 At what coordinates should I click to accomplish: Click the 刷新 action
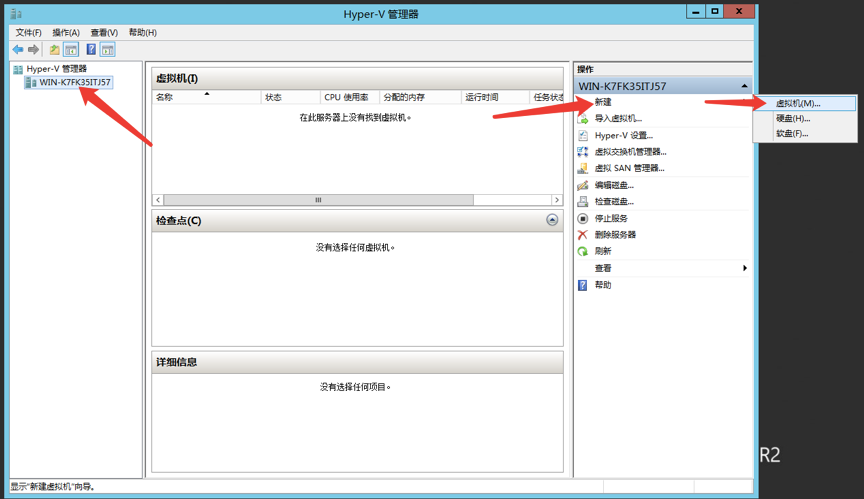pyautogui.click(x=603, y=251)
